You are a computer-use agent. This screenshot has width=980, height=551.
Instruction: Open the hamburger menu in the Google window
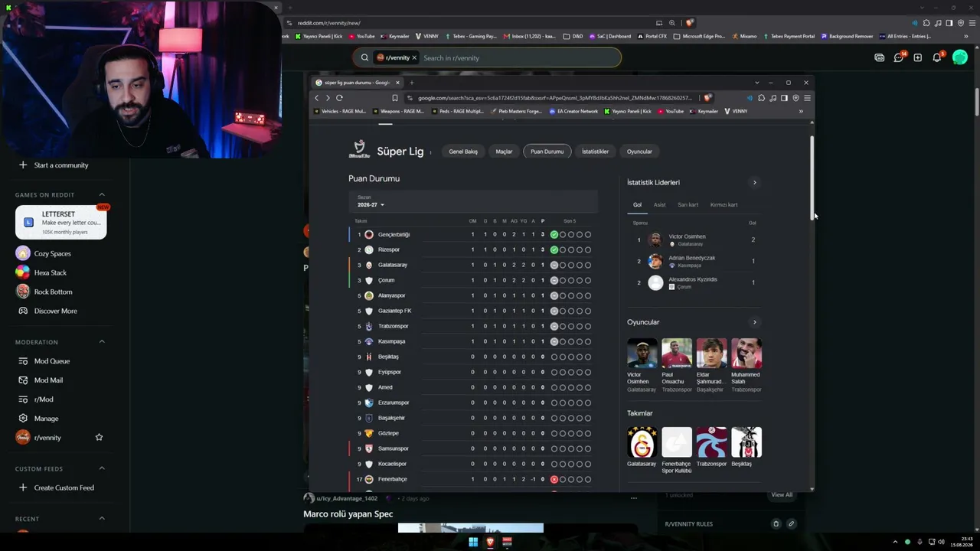[807, 98]
